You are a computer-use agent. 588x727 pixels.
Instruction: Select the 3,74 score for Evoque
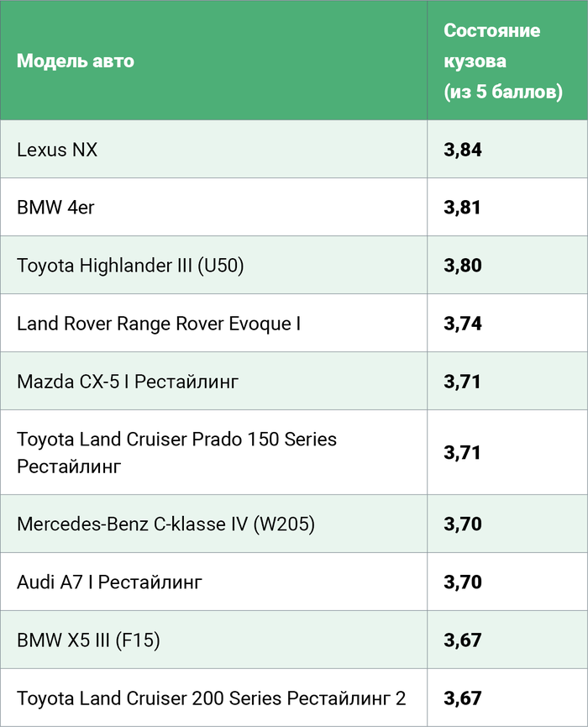(x=462, y=323)
